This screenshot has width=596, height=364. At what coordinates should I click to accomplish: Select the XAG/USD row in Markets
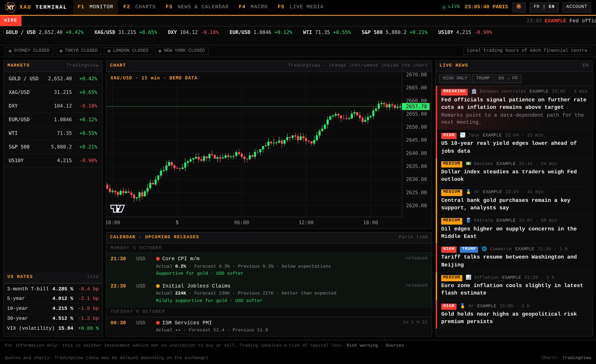[53, 92]
